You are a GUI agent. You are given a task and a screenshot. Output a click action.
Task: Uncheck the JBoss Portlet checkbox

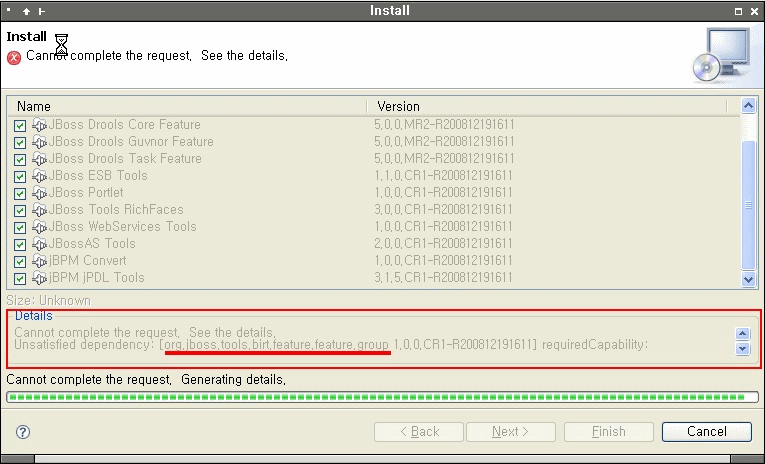20,194
